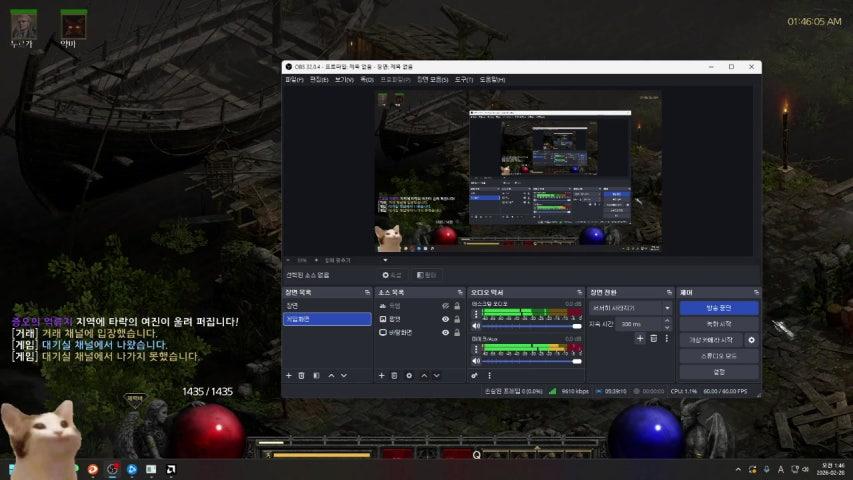Open audio mixer panel options menu

[490, 376]
